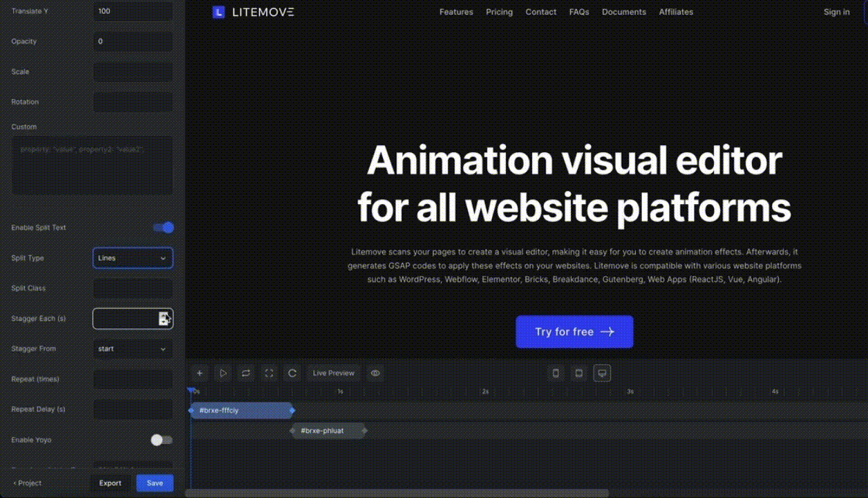Open Features in navigation
Image resolution: width=868 pixels, height=498 pixels.
point(456,12)
